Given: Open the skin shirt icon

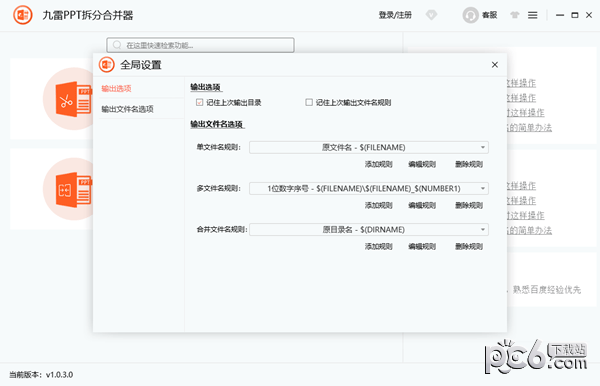Looking at the screenshot, I should pos(515,15).
